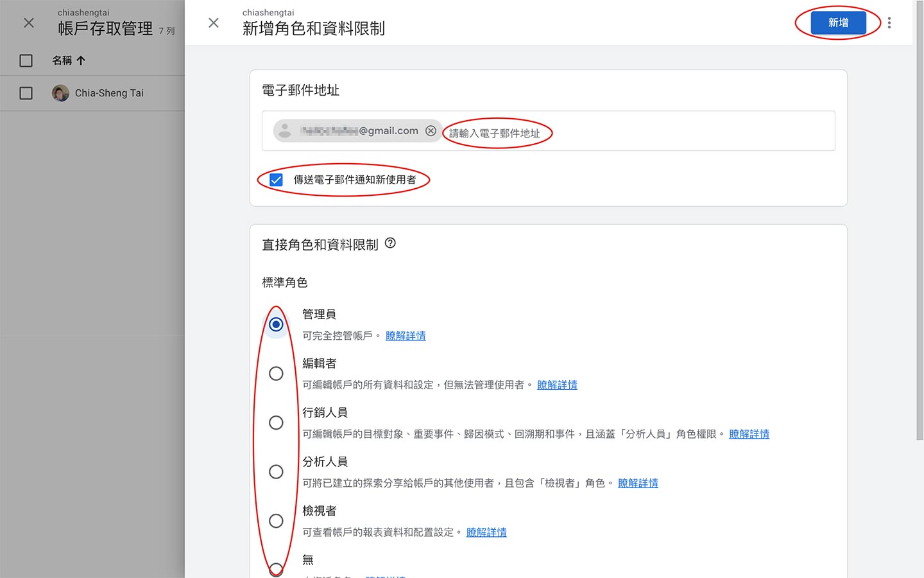Open 瞭解詳情 link for 分析人員
The image size is (924, 578).
(638, 483)
